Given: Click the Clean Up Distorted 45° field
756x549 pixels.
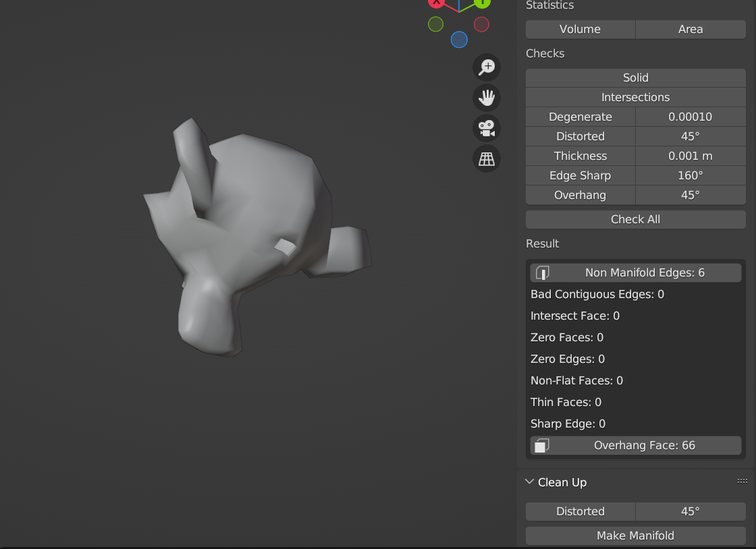Looking at the screenshot, I should click(691, 511).
